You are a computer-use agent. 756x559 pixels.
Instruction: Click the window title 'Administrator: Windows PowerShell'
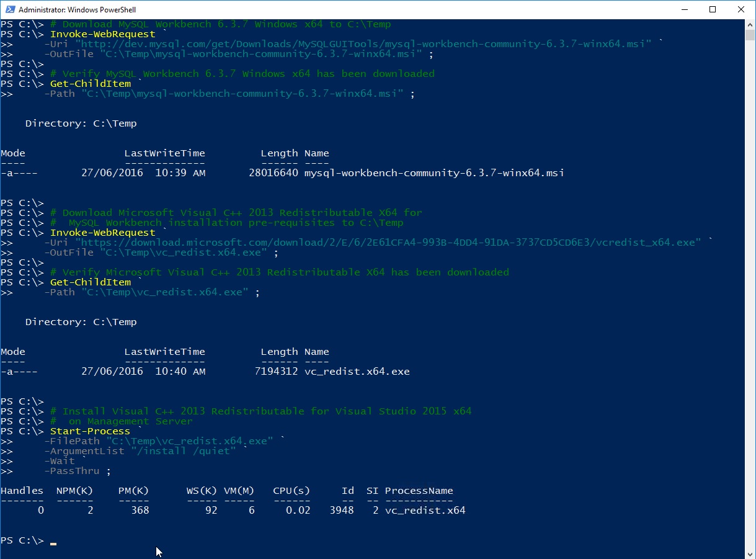(78, 10)
